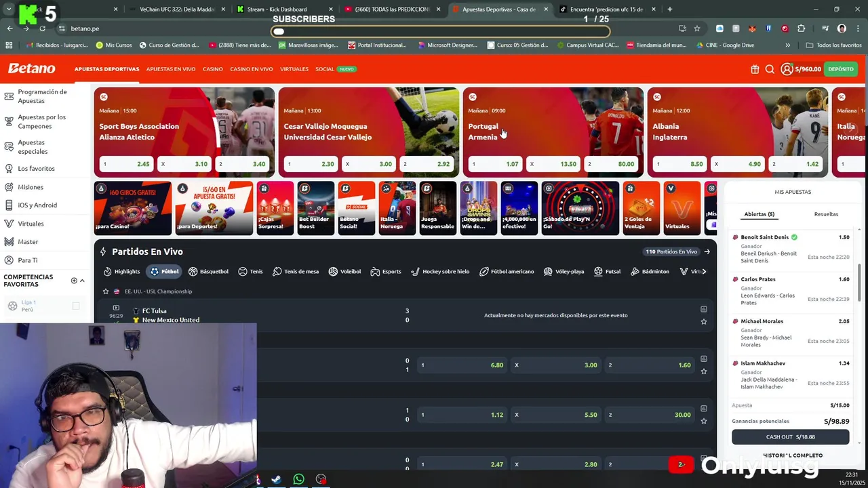Favorite the match with 1.12 odds
The width and height of the screenshot is (868, 488).
[x=704, y=421]
